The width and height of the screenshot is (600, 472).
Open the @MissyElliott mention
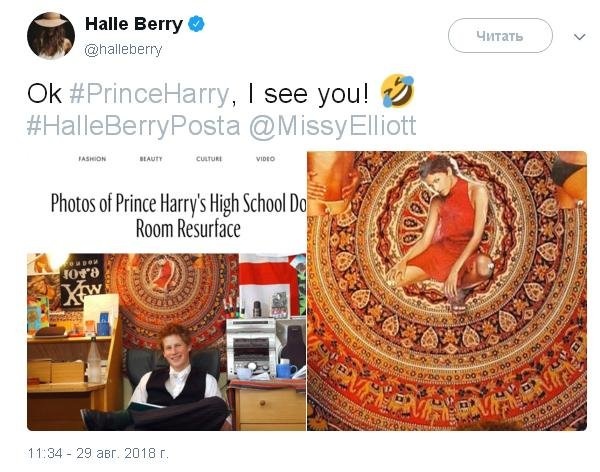pyautogui.click(x=333, y=126)
